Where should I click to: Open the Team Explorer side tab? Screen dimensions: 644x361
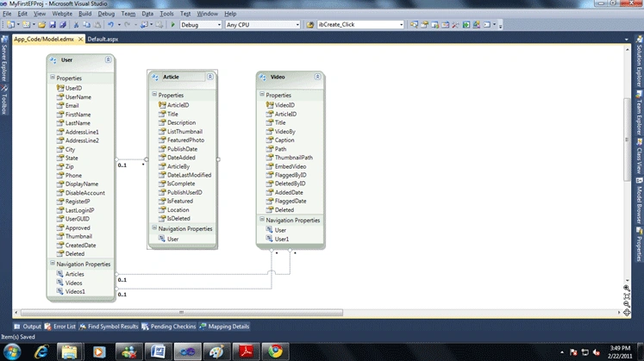(639, 113)
